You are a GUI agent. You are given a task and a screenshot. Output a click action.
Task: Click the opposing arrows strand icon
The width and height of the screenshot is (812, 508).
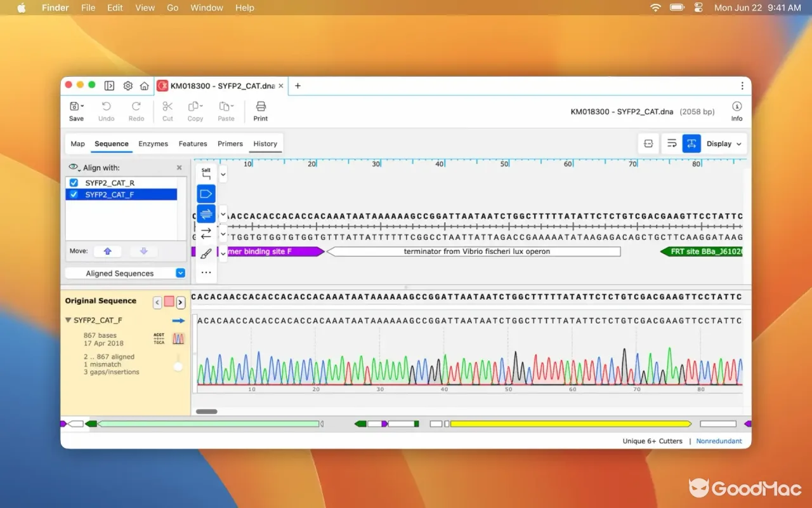pos(206,234)
